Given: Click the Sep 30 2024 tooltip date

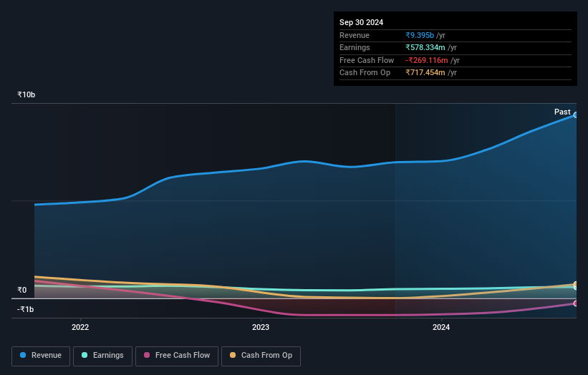Looking at the screenshot, I should pyautogui.click(x=361, y=22).
